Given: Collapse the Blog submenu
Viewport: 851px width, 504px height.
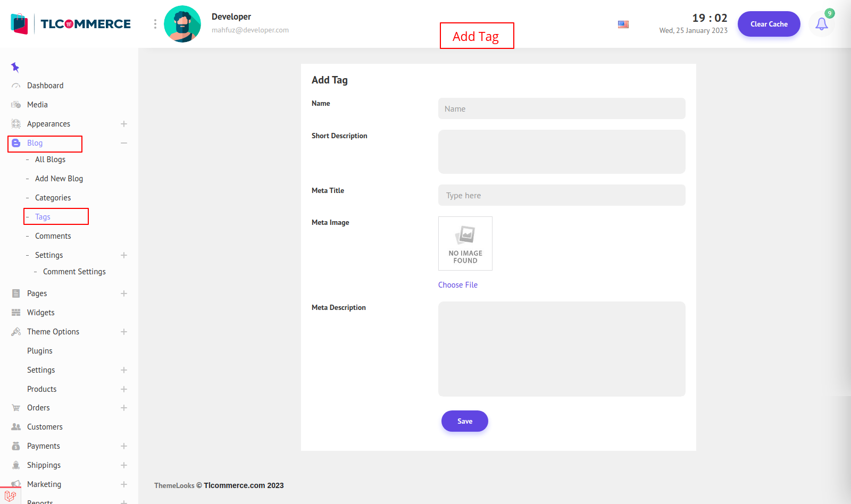Looking at the screenshot, I should pyautogui.click(x=124, y=143).
